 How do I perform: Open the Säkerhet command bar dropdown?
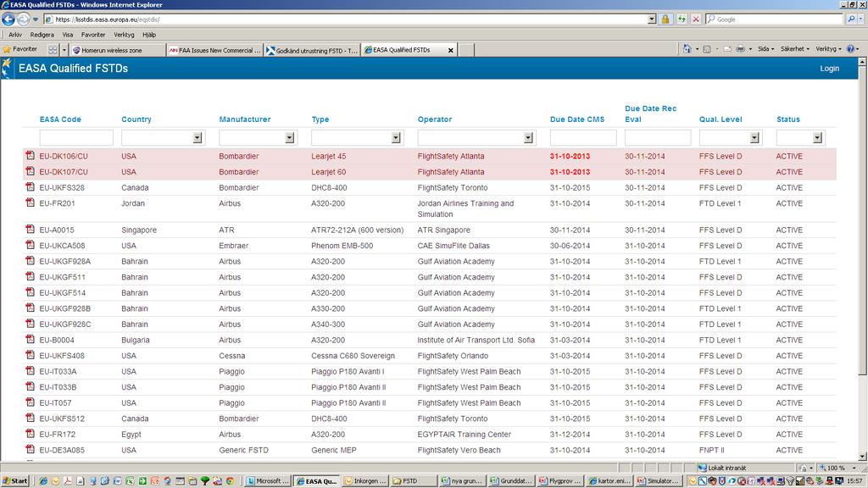pyautogui.click(x=795, y=48)
